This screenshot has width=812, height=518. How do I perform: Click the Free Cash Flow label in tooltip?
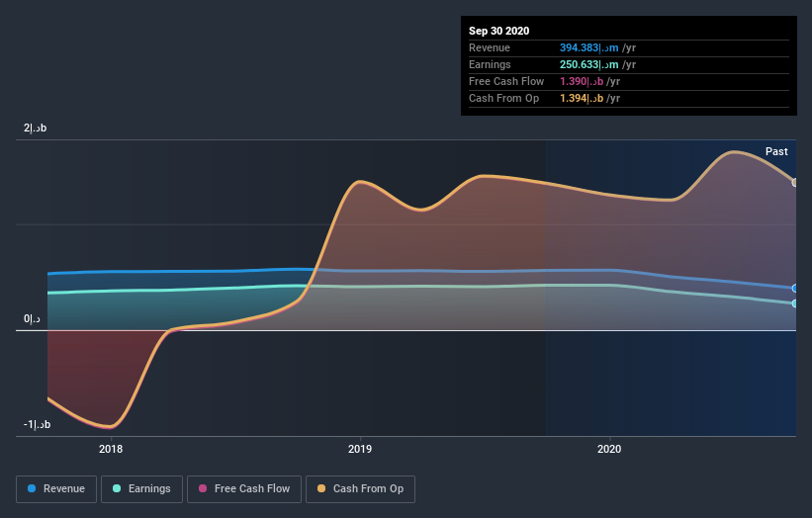point(506,81)
